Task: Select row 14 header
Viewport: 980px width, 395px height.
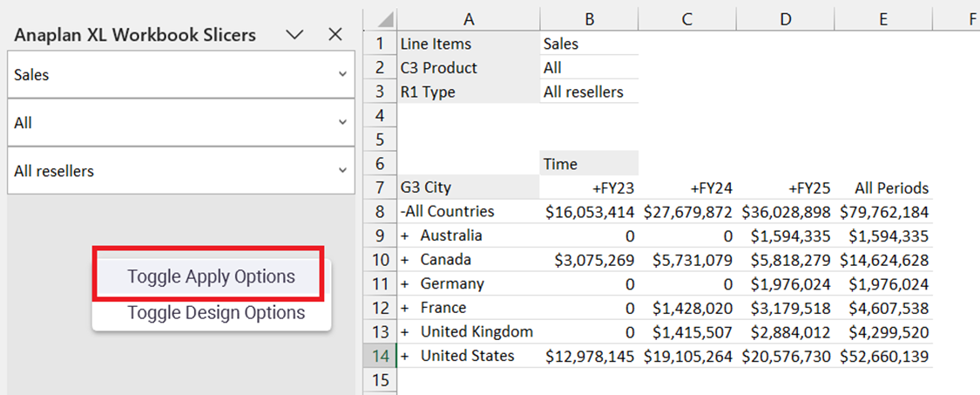Action: coord(379,356)
